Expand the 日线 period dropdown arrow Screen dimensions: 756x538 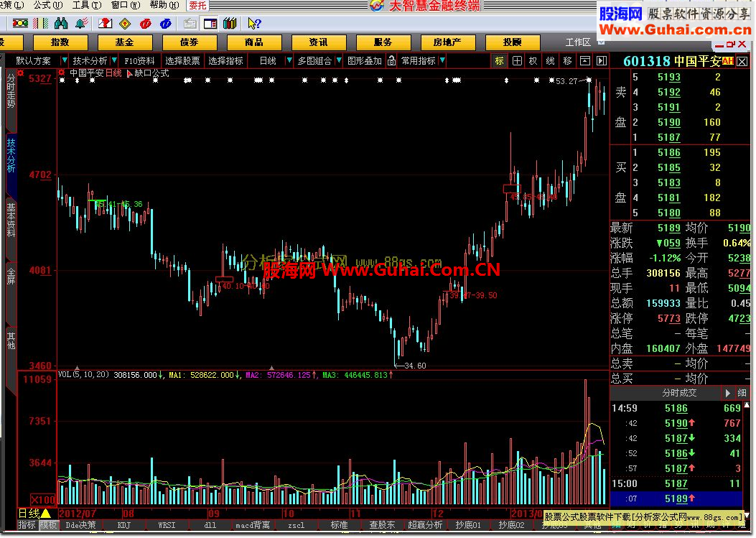[x=289, y=60]
